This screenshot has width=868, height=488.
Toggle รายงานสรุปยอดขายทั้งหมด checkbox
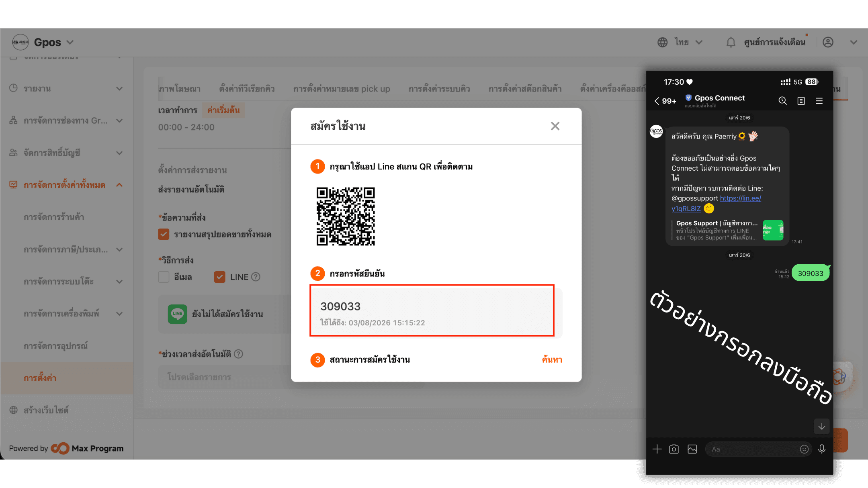(164, 234)
